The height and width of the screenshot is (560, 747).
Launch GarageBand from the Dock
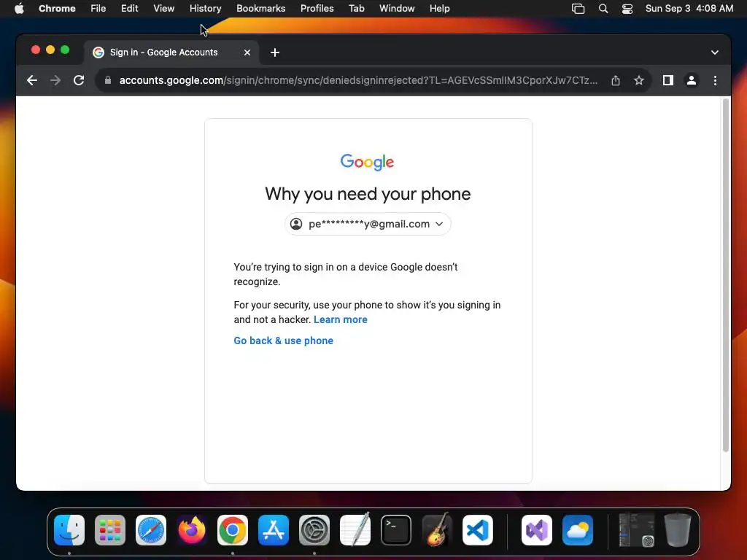tap(437, 529)
